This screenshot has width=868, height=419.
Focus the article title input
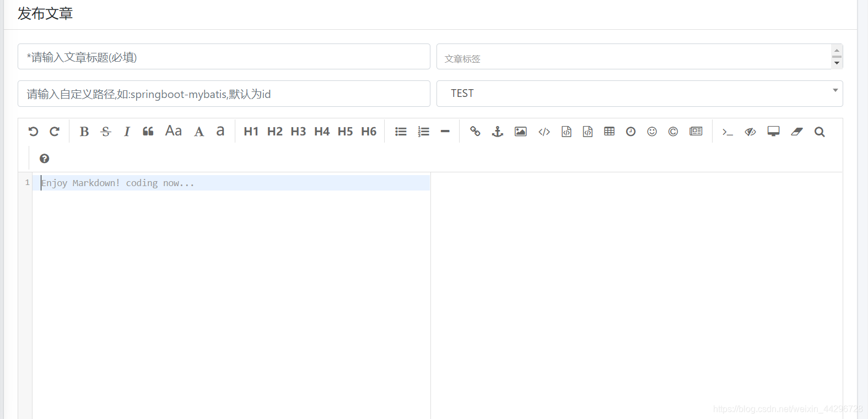[224, 57]
